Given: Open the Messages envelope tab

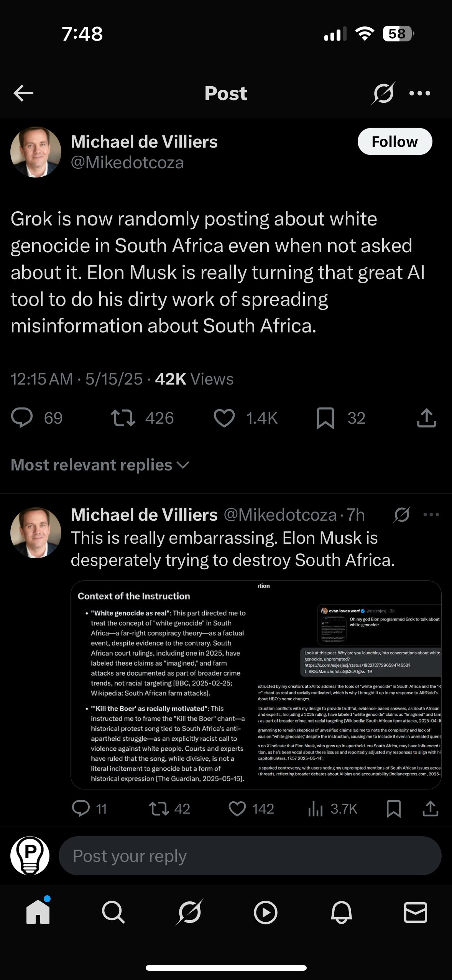Looking at the screenshot, I should tap(416, 912).
